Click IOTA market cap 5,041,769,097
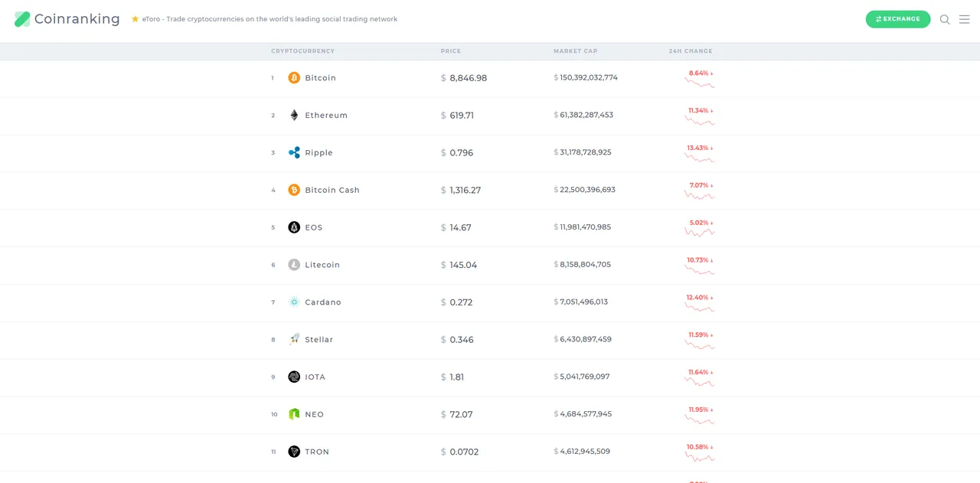The height and width of the screenshot is (483, 980). point(585,377)
